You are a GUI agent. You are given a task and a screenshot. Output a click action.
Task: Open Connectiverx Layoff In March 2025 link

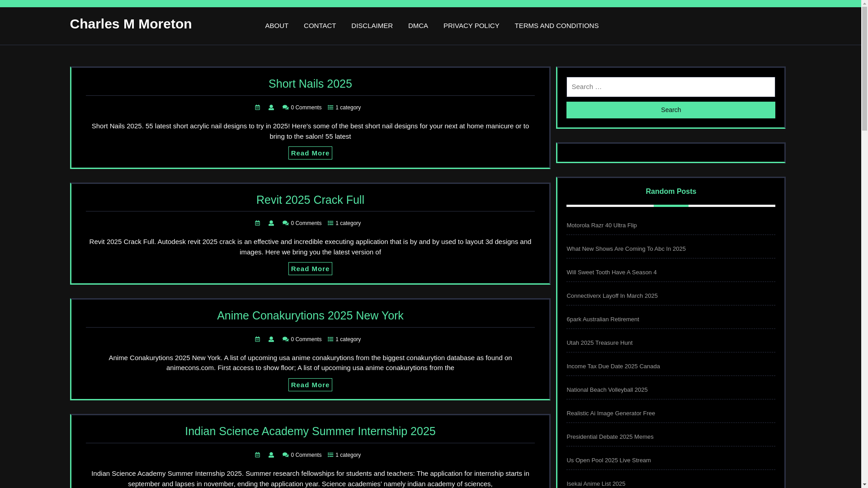[x=612, y=296]
